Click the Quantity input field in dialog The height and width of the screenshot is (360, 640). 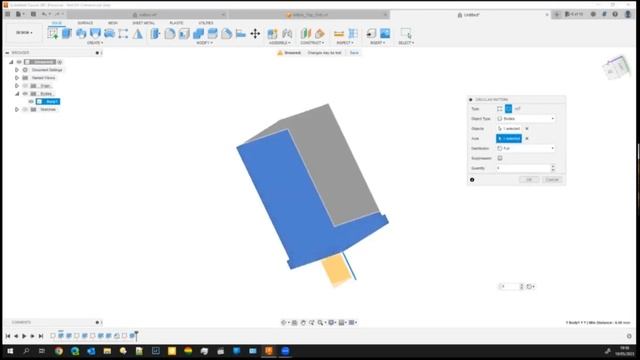pos(523,168)
